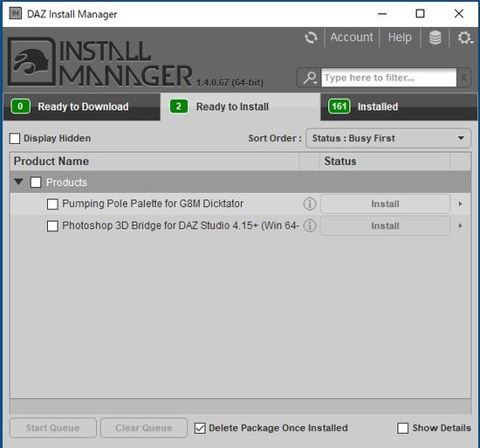Uncheck Delete Package Once Installed
This screenshot has height=448, width=480.
(x=200, y=428)
